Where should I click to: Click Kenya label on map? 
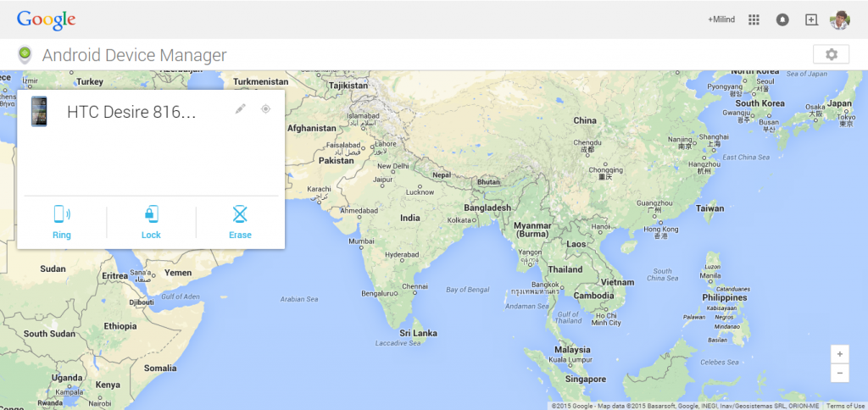[108, 385]
